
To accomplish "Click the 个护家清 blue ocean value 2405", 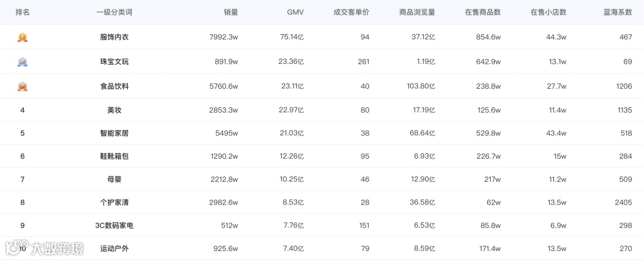I will point(623,203).
